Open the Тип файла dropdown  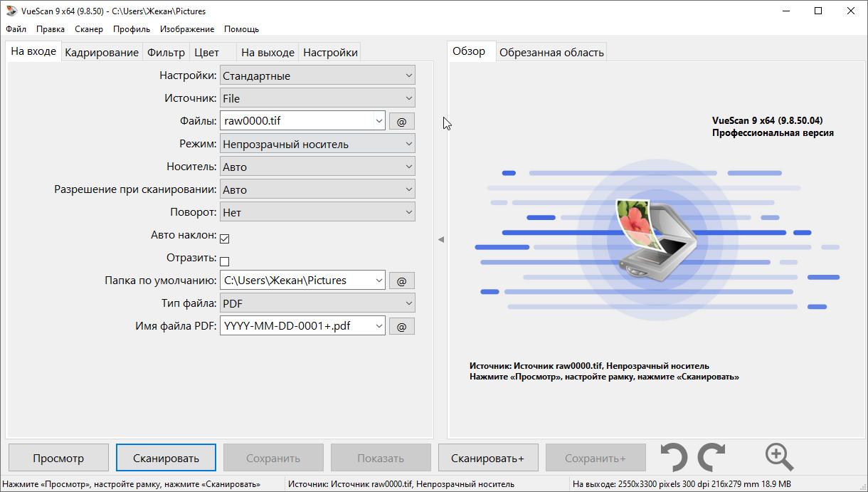coord(317,304)
